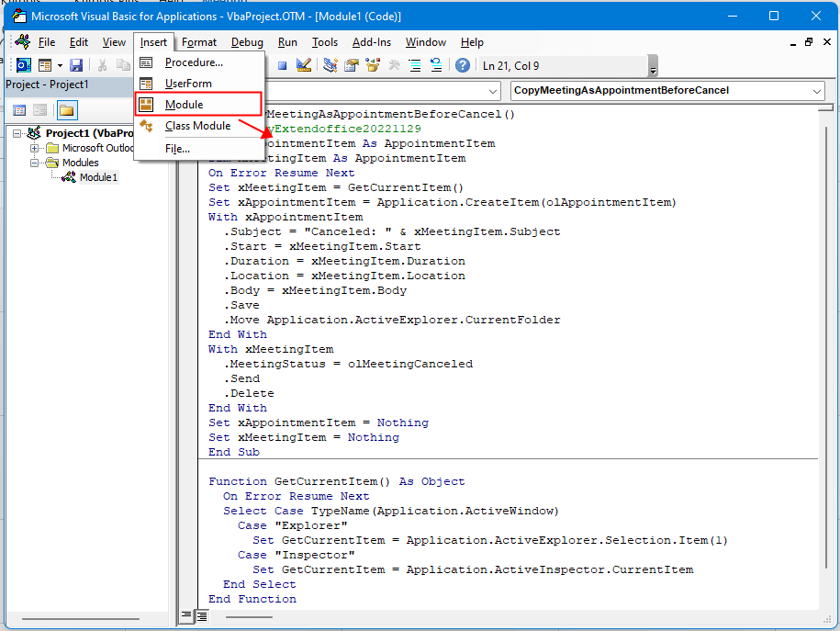Screen dimensions: 840x631
Task: Click the Insert menu header
Action: (x=153, y=42)
